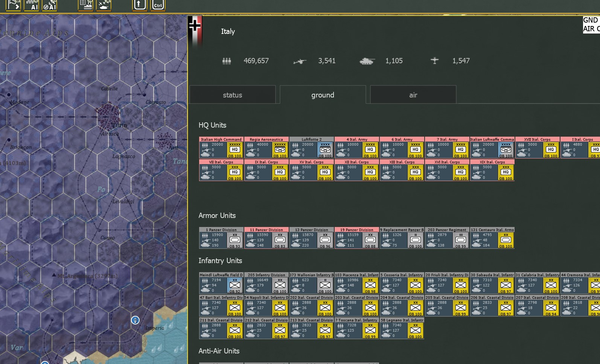Click infantry symbol on 103 Piacenza card
This screenshot has height=364, width=600.
pyautogui.click(x=370, y=285)
